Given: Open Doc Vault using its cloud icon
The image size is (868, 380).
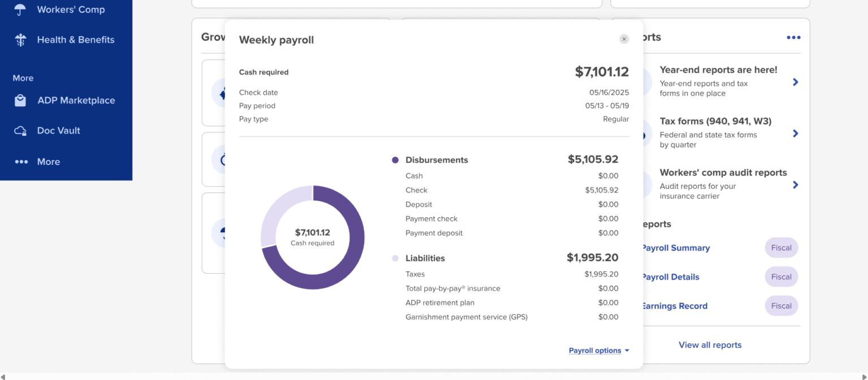Looking at the screenshot, I should [20, 131].
